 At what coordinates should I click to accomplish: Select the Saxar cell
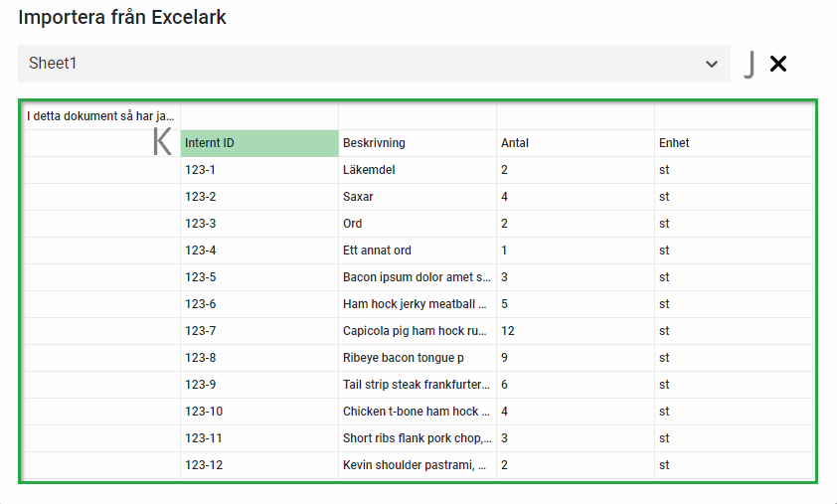coord(417,197)
